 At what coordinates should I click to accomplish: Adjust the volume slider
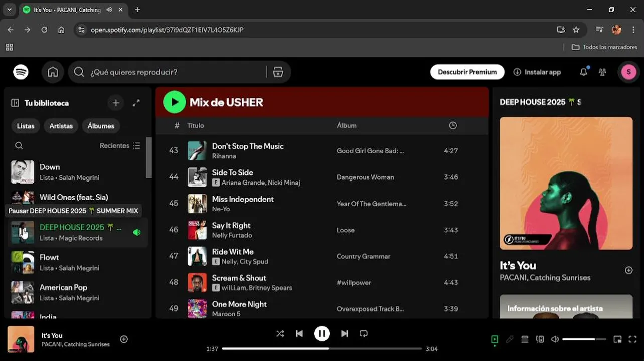(585, 339)
